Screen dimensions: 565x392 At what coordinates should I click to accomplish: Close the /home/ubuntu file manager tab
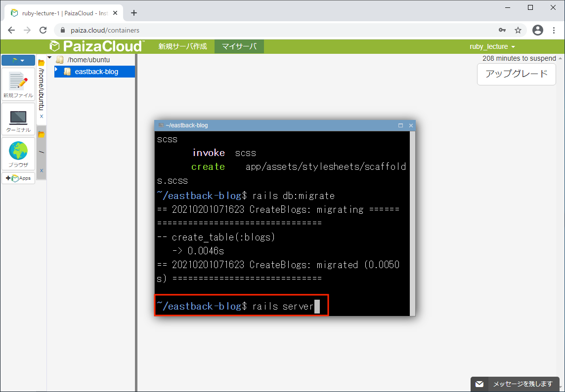pyautogui.click(x=42, y=117)
